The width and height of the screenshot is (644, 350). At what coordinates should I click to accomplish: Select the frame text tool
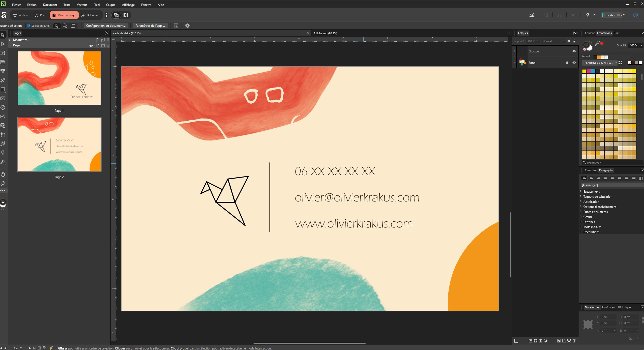click(3, 53)
